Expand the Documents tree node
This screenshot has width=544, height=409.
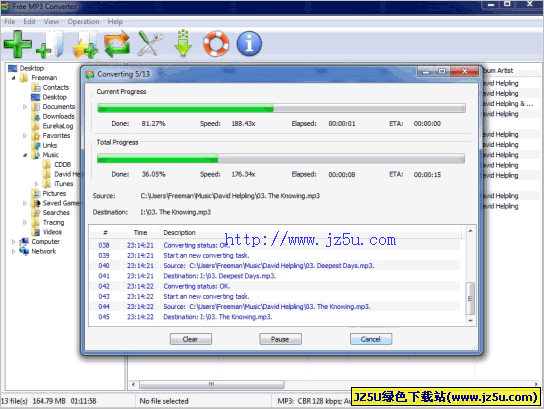[x=25, y=107]
